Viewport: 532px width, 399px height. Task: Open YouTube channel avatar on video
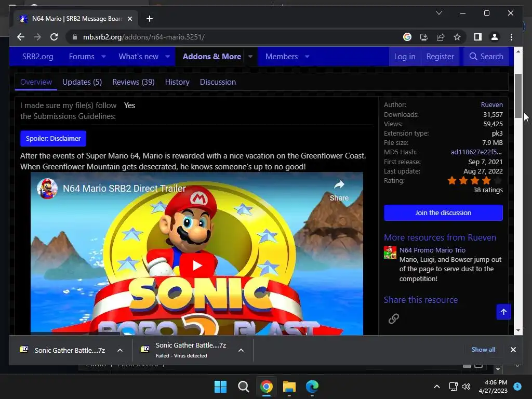coord(47,188)
